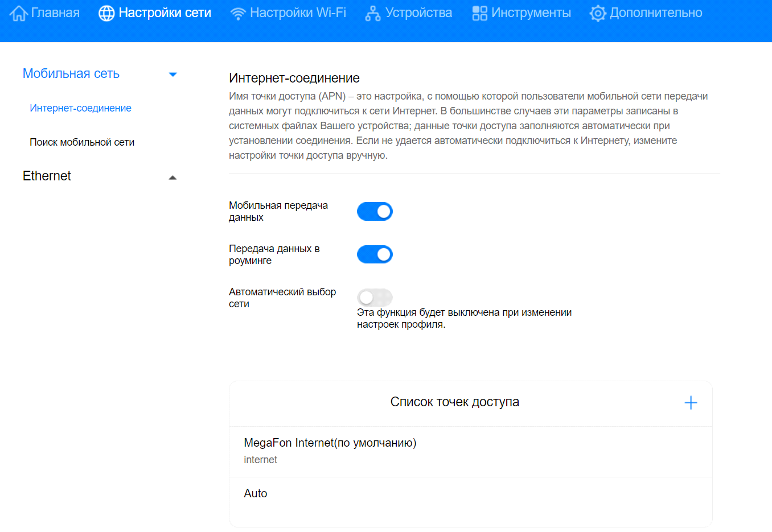The height and width of the screenshot is (532, 772).
Task: Collapse the Мобильная сеть section arrow
Action: 173,75
